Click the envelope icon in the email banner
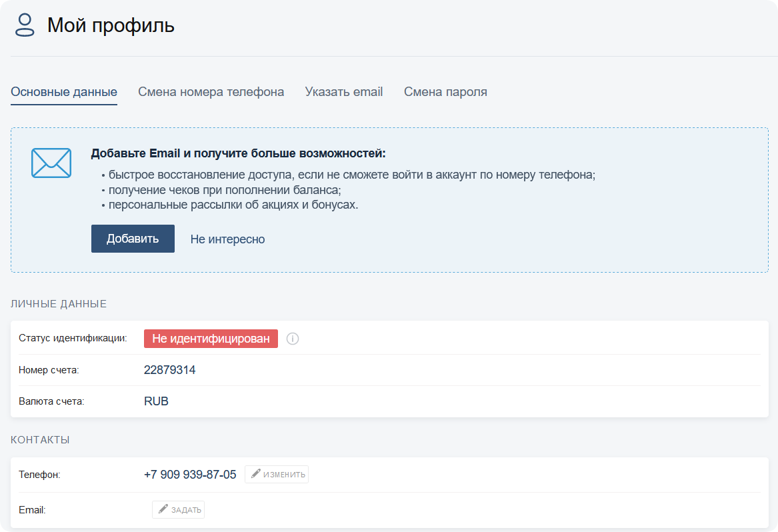Screen dimensions: 778x532 [51, 163]
